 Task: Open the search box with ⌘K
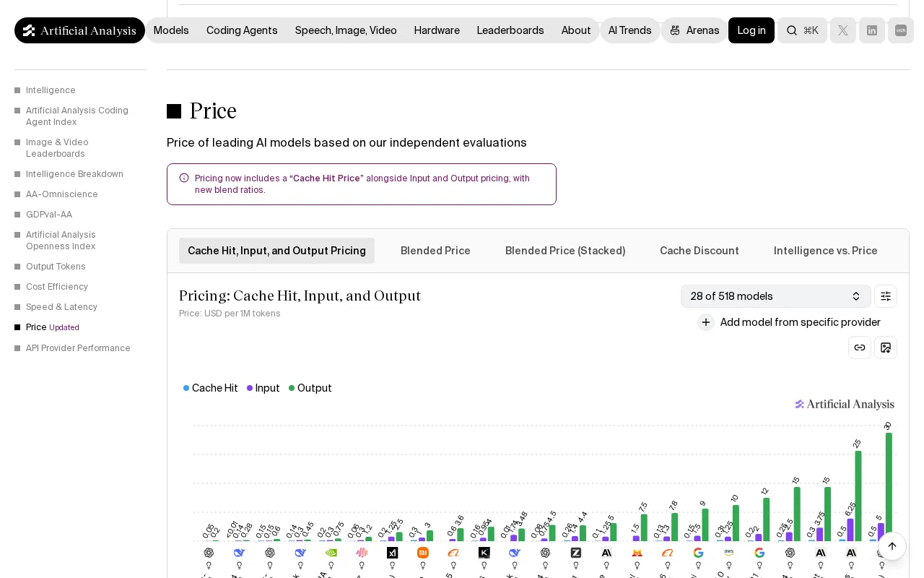tap(802, 30)
